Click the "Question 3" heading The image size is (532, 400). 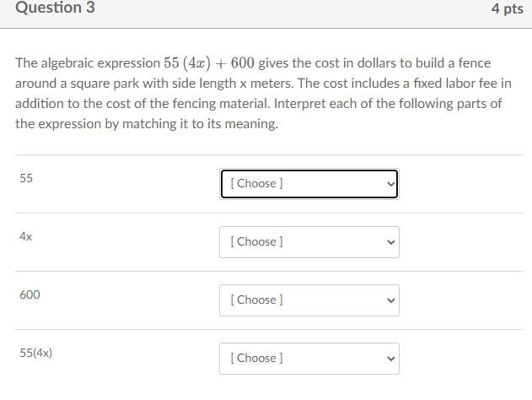coord(55,8)
